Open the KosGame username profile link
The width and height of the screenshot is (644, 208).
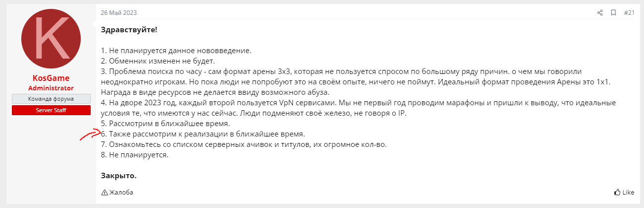51,78
